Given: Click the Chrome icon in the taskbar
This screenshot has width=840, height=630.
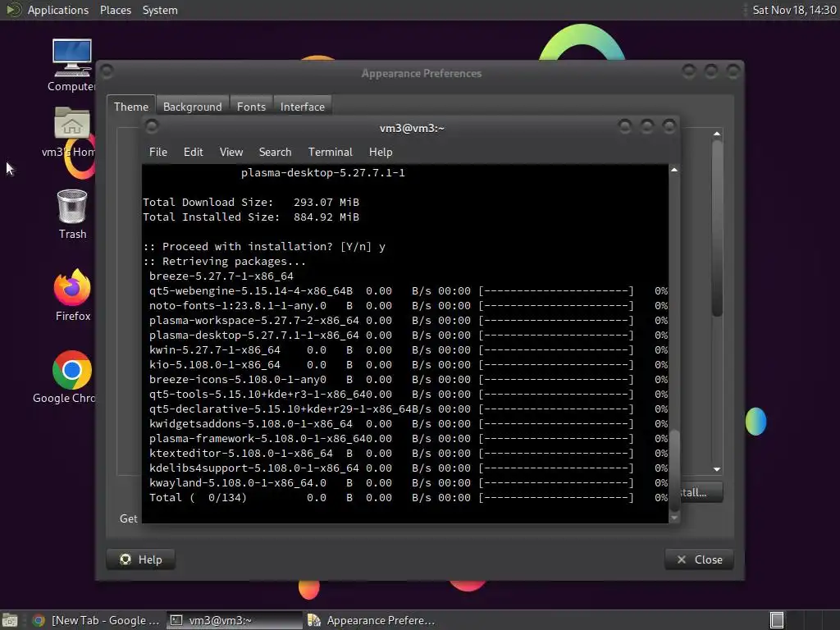Looking at the screenshot, I should pyautogui.click(x=39, y=620).
